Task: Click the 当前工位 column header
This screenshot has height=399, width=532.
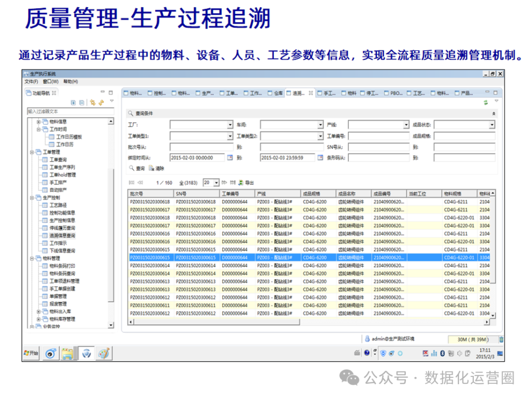Action: pos(425,194)
